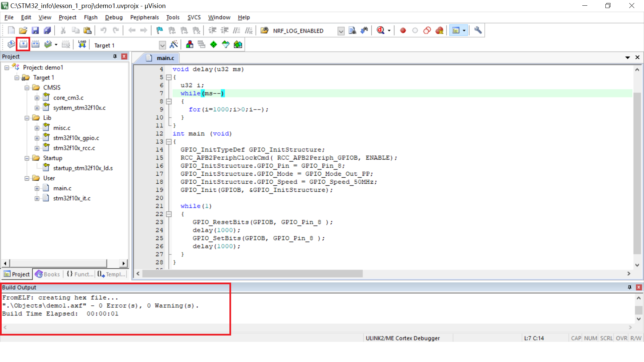The width and height of the screenshot is (644, 362).
Task: Start debug session with magnifier icon
Action: click(x=380, y=31)
